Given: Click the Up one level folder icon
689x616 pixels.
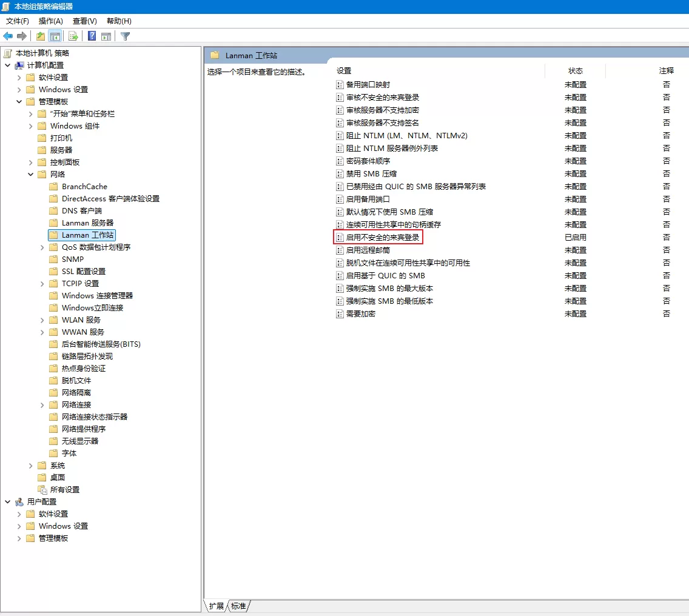Looking at the screenshot, I should coord(41,36).
